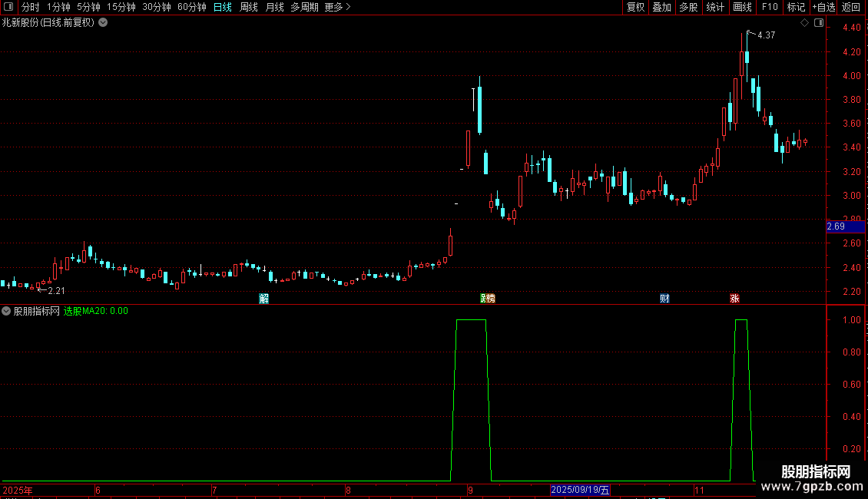Add stock to watchlist via +自选

823,7
